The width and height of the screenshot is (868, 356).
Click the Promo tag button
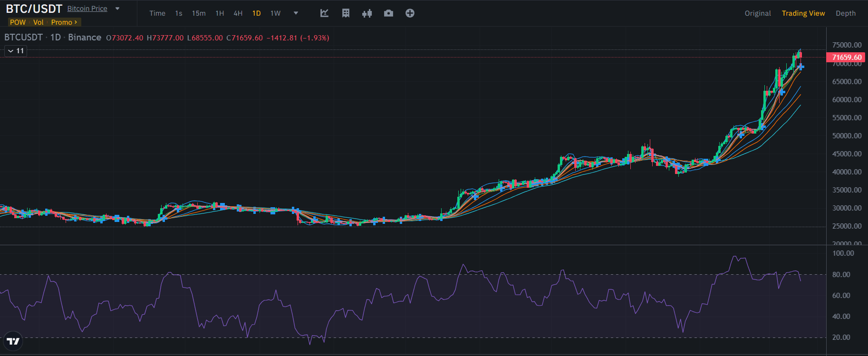pyautogui.click(x=64, y=22)
